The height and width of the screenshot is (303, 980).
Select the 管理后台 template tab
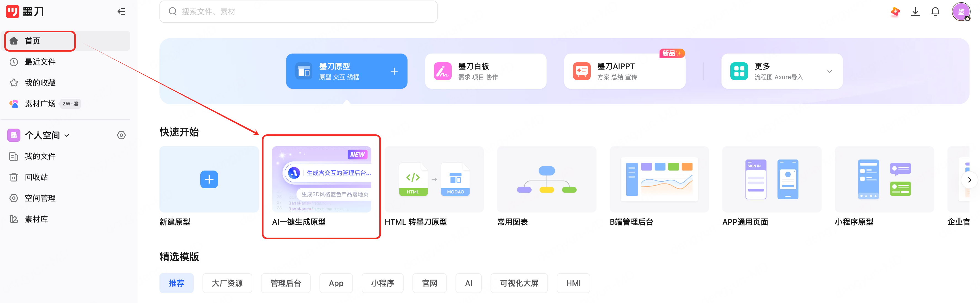(286, 283)
